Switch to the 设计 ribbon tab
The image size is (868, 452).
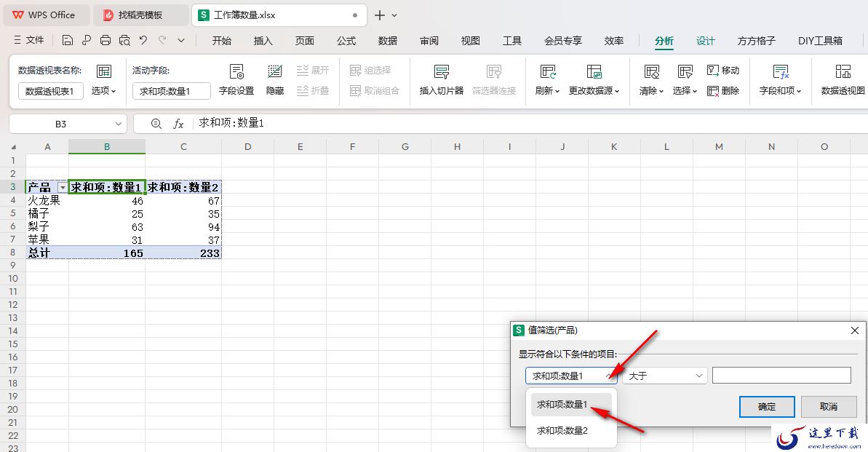(705, 41)
